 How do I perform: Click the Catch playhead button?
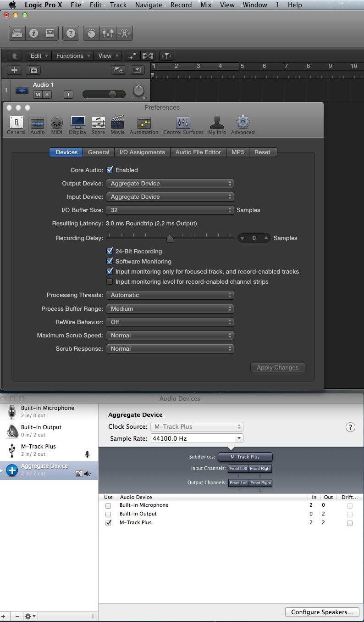(167, 56)
